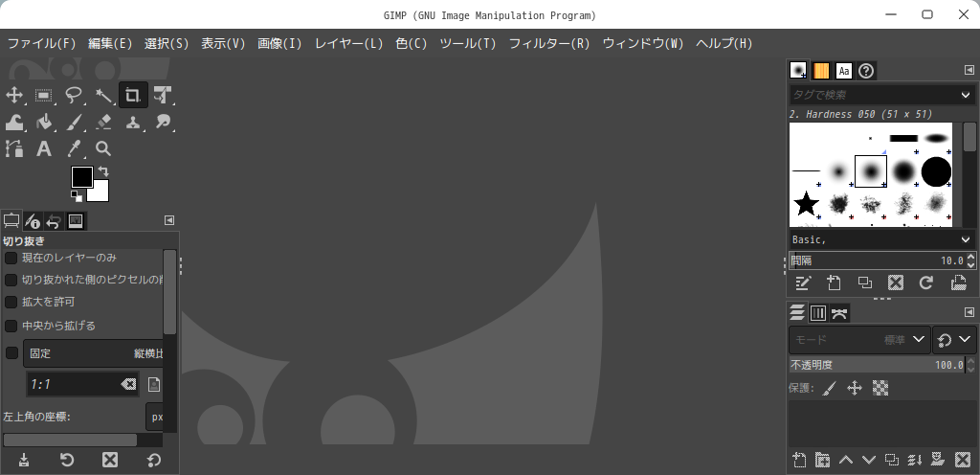This screenshot has height=475, width=980.
Task: Select the Warp Transform tool
Action: click(13, 122)
